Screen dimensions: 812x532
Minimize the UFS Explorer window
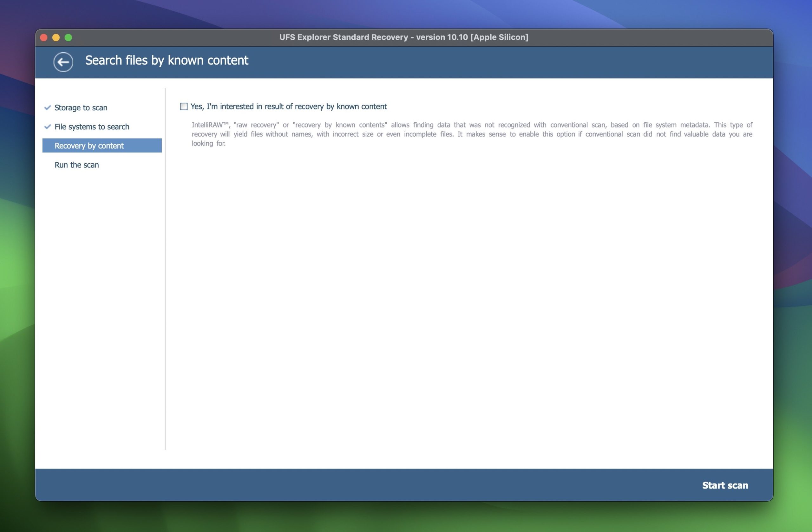click(x=56, y=37)
